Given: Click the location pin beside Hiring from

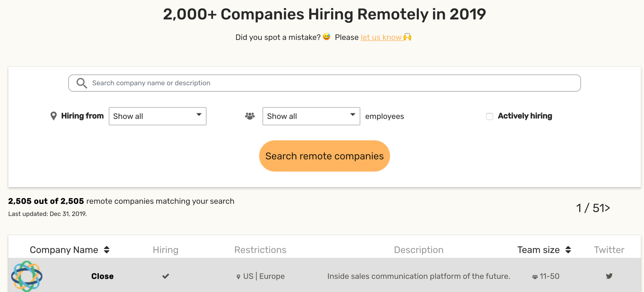Looking at the screenshot, I should coord(53,116).
